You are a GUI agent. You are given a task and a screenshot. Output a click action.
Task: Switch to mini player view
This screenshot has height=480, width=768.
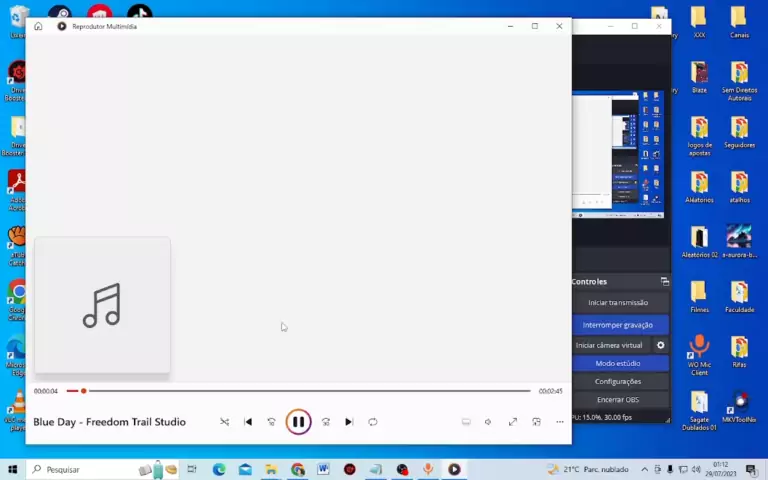(x=536, y=422)
